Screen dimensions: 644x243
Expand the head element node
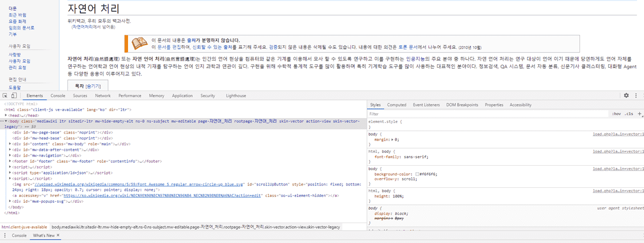[6, 115]
